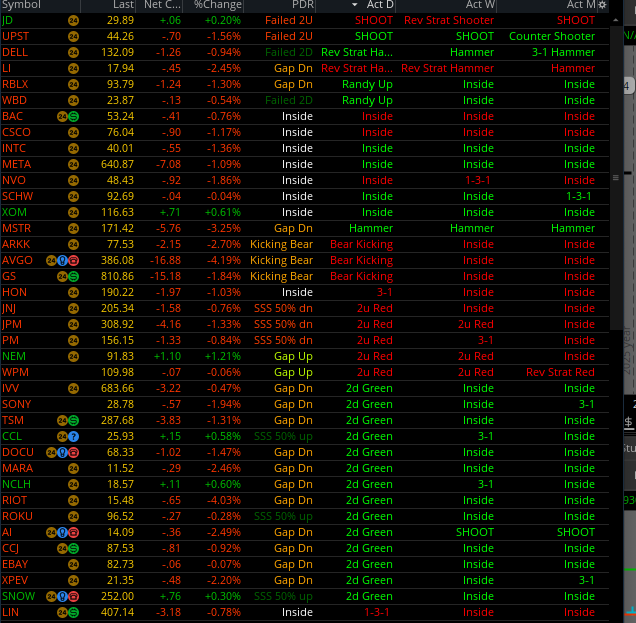The image size is (636, 623).
Task: Click the red phone icon on AI row
Action: coord(73,533)
